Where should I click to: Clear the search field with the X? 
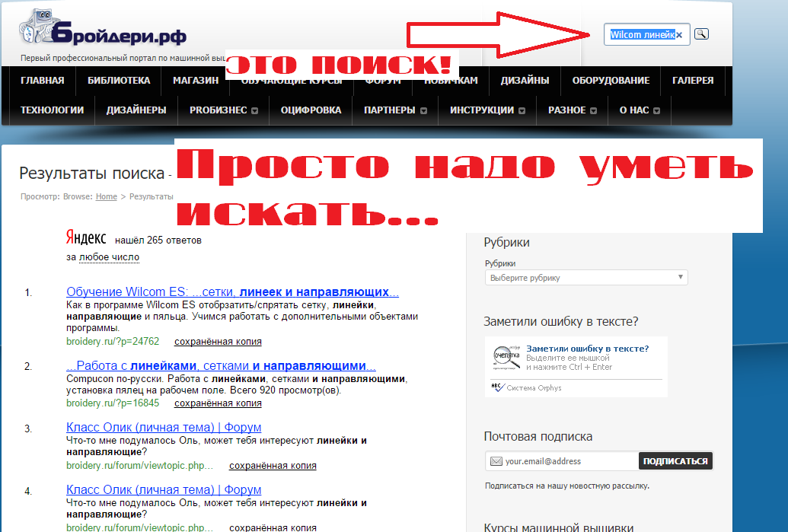[679, 35]
